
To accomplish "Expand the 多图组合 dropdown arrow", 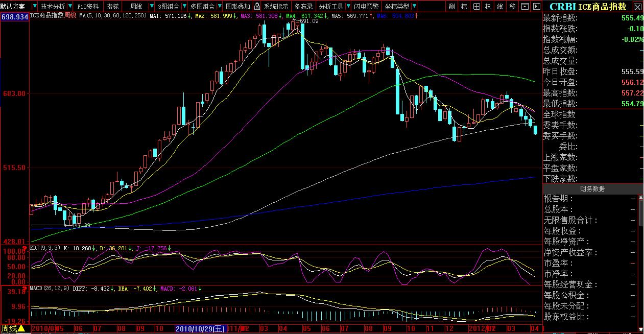I will (219, 7).
